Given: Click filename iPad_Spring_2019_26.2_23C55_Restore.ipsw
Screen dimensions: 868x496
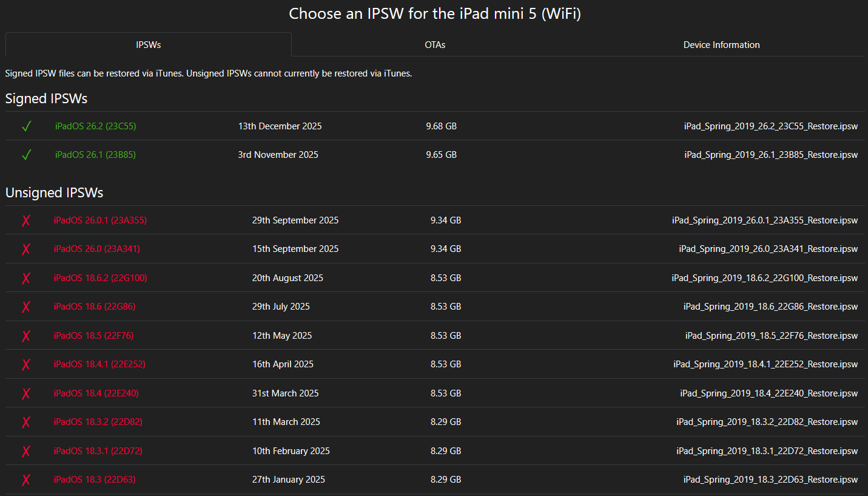Looking at the screenshot, I should (x=771, y=126).
